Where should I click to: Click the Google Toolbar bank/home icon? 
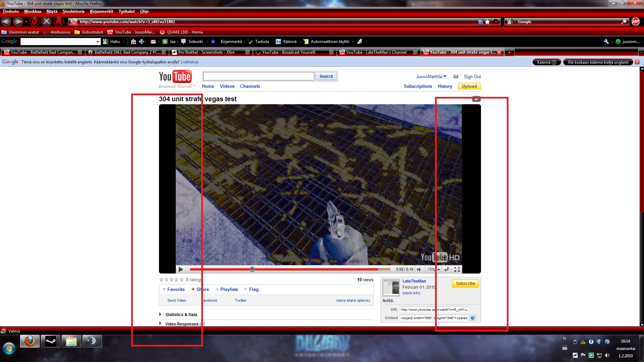coord(133,42)
